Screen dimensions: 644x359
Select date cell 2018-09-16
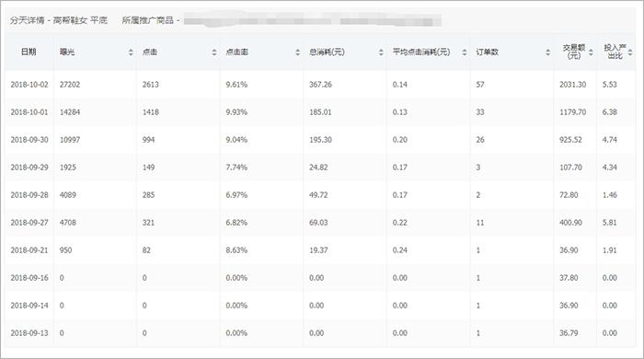tap(29, 278)
